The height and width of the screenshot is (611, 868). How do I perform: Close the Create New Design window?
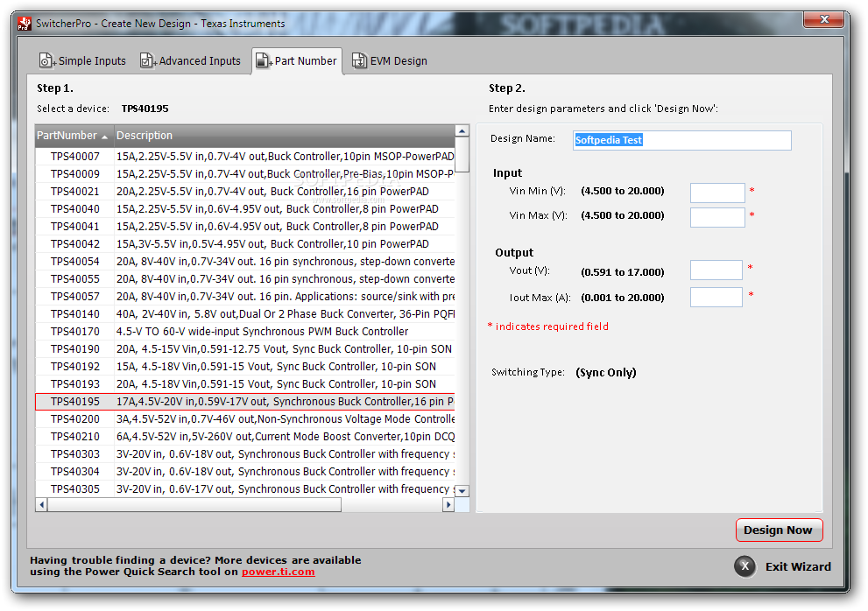[x=823, y=20]
